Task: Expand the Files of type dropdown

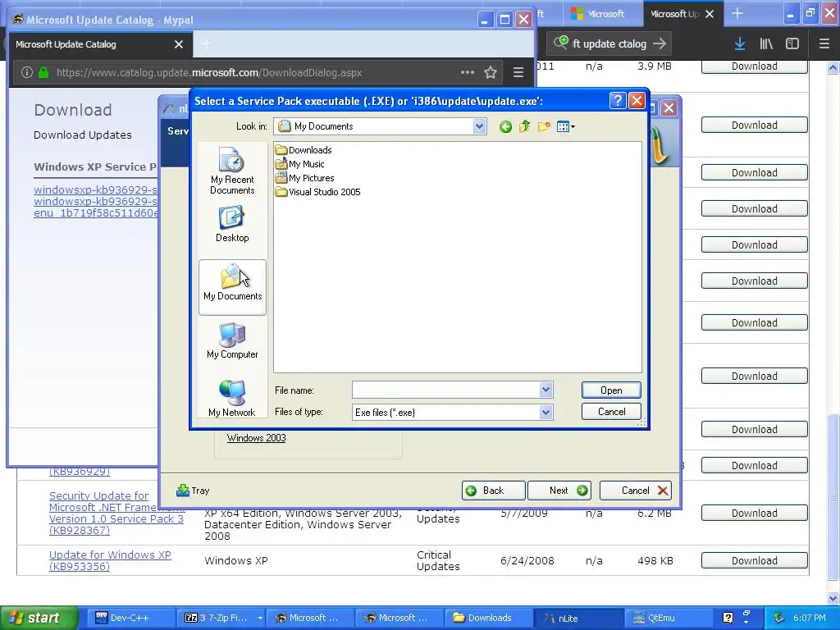Action: pos(546,412)
